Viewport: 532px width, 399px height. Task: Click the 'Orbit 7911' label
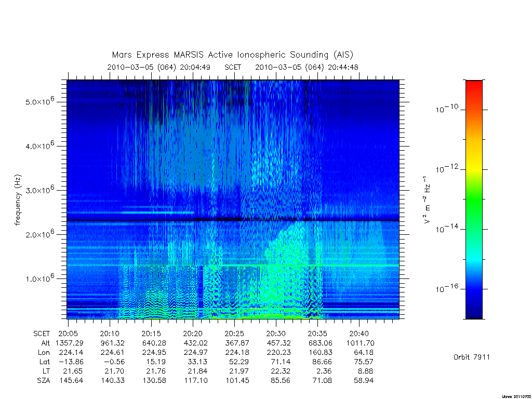coord(472,357)
